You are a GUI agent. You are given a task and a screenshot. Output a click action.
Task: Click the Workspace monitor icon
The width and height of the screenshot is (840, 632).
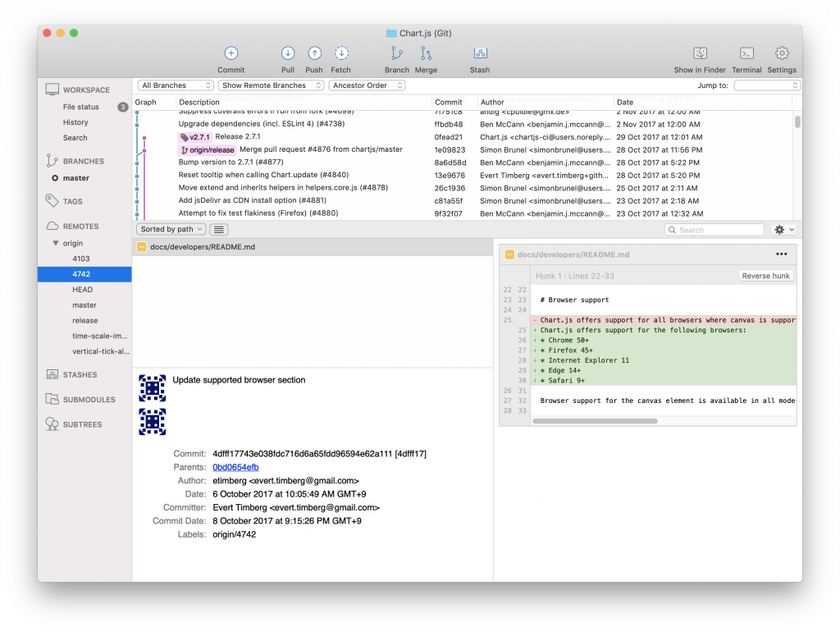pyautogui.click(x=52, y=89)
